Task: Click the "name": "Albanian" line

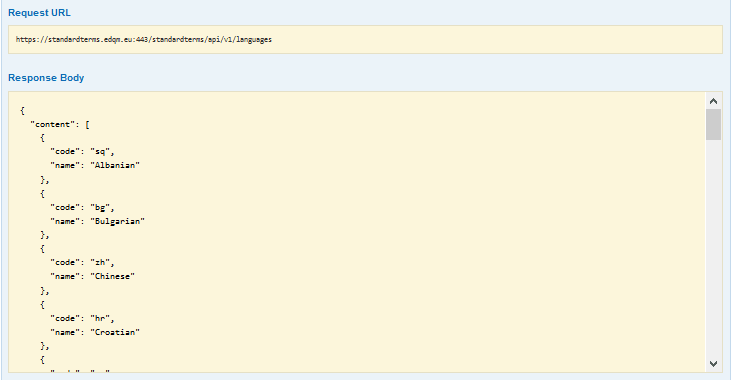Action: click(95, 165)
